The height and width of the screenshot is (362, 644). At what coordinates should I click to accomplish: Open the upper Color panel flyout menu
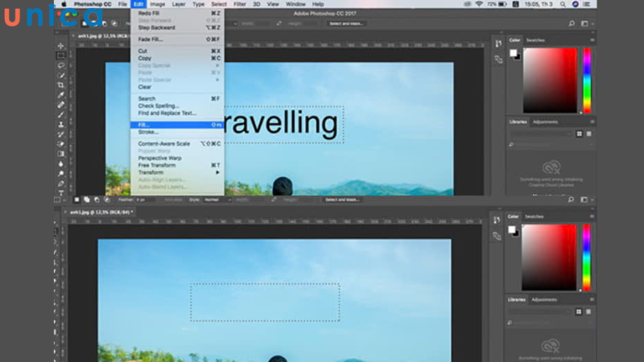click(x=592, y=40)
